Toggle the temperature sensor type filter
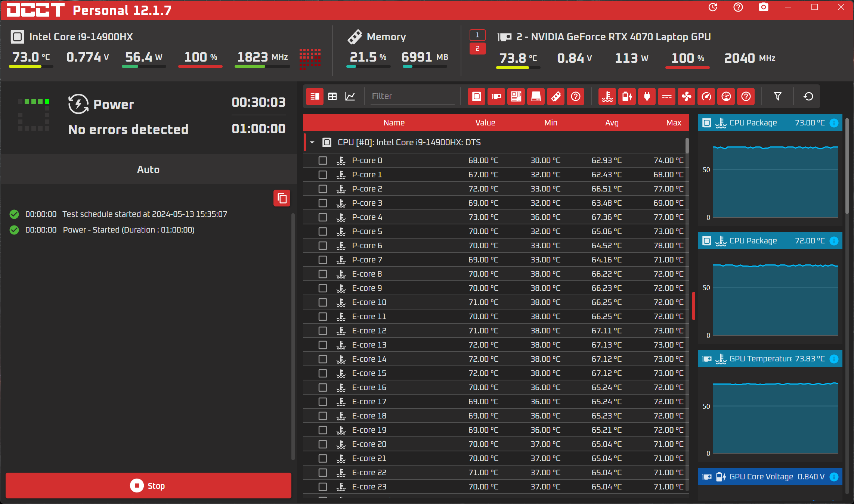This screenshot has height=504, width=854. [607, 97]
